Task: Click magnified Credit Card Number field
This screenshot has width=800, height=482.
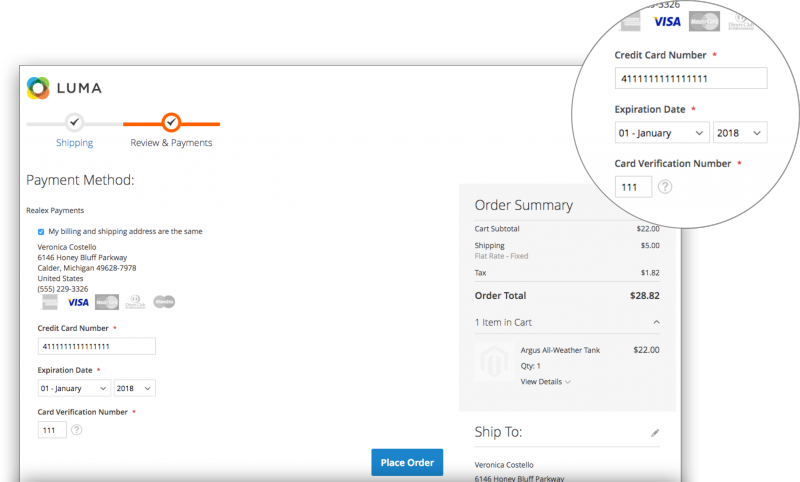Action: coord(691,79)
